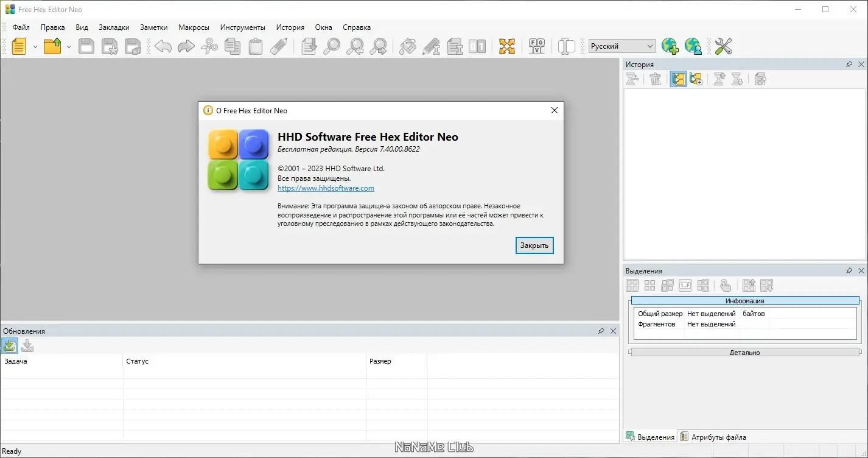This screenshot has width=868, height=458.
Task: Click the columns layout toolbar icon
Action: pyautogui.click(x=567, y=46)
